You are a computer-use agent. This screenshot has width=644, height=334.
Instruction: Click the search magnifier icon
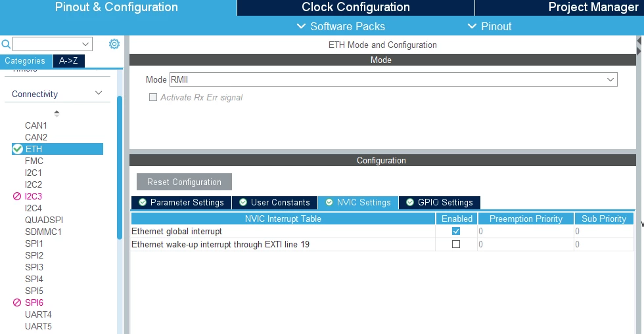(6, 44)
